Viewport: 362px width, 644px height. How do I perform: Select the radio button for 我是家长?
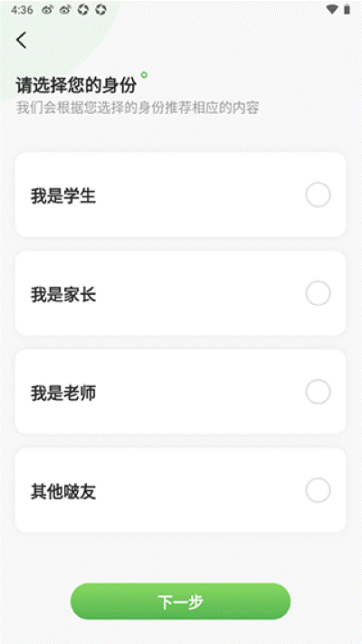tap(318, 293)
